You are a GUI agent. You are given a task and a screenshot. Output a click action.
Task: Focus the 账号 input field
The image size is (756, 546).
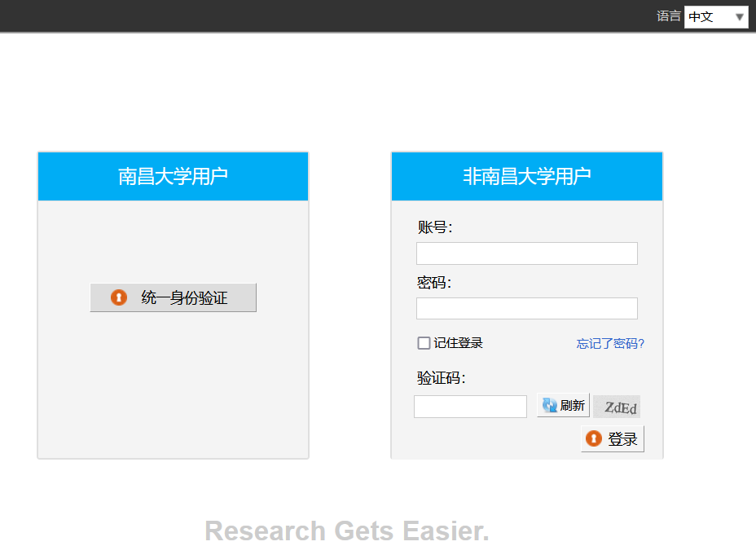(x=527, y=253)
